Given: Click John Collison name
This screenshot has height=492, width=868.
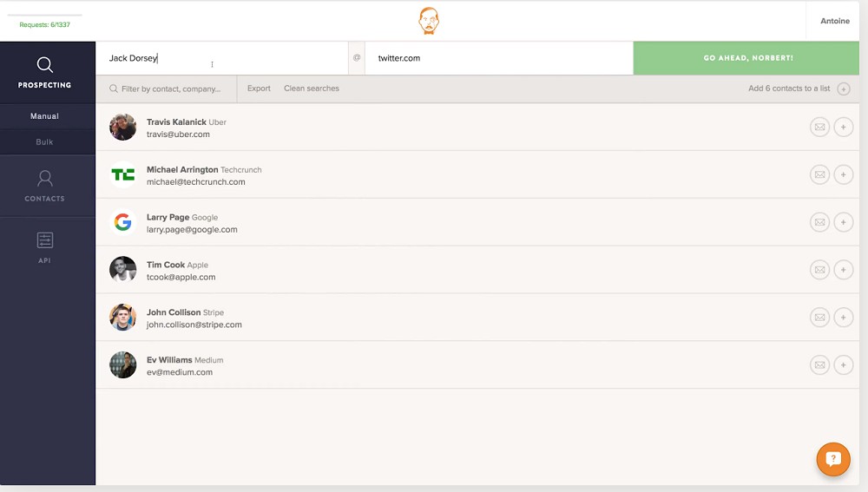Looking at the screenshot, I should (174, 312).
